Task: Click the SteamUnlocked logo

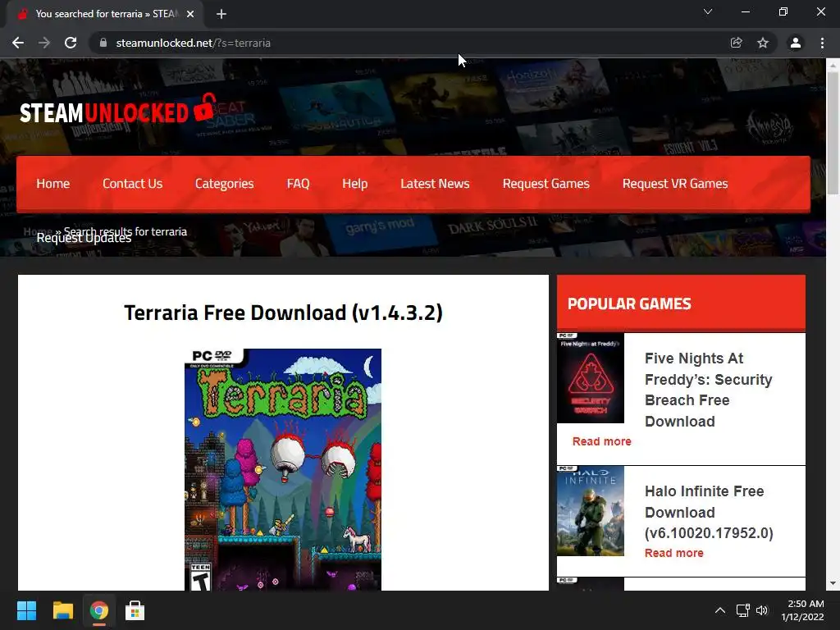Action: click(118, 109)
